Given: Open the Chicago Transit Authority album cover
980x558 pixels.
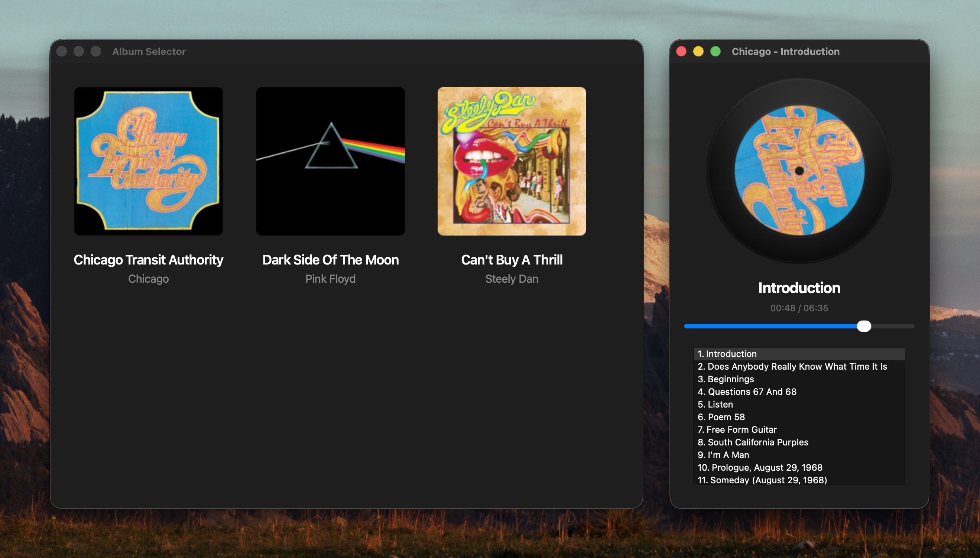Looking at the screenshot, I should coord(148,161).
